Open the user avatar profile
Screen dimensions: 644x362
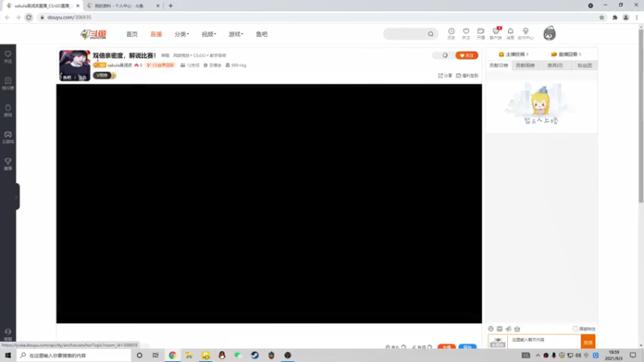click(549, 33)
